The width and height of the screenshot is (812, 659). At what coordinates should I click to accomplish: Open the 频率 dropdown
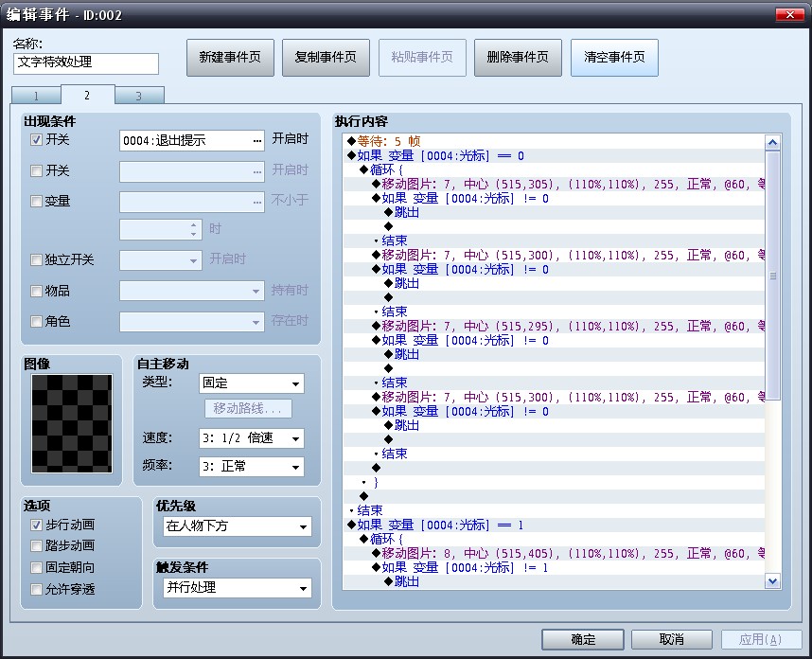252,467
